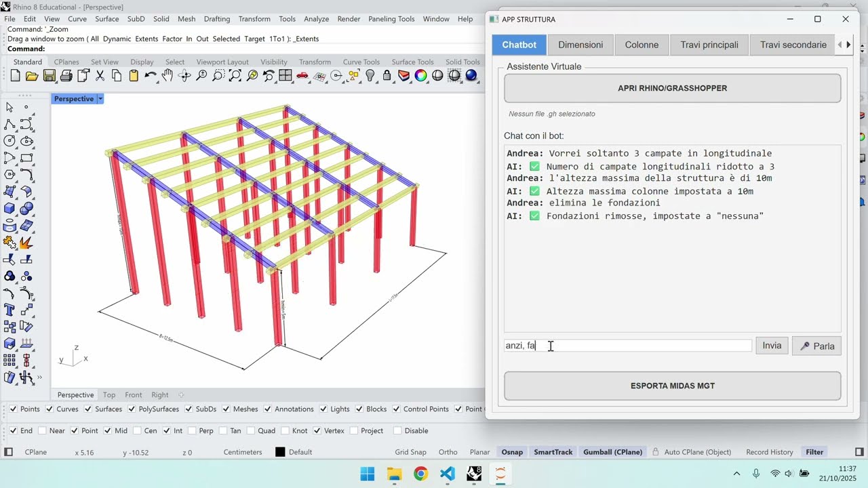Image resolution: width=868 pixels, height=488 pixels.
Task: Enable the Near osnap checkbox
Action: 43,430
